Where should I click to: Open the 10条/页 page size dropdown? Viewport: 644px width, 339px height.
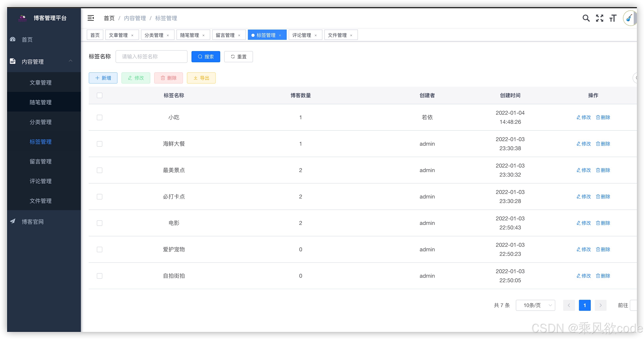pyautogui.click(x=535, y=305)
